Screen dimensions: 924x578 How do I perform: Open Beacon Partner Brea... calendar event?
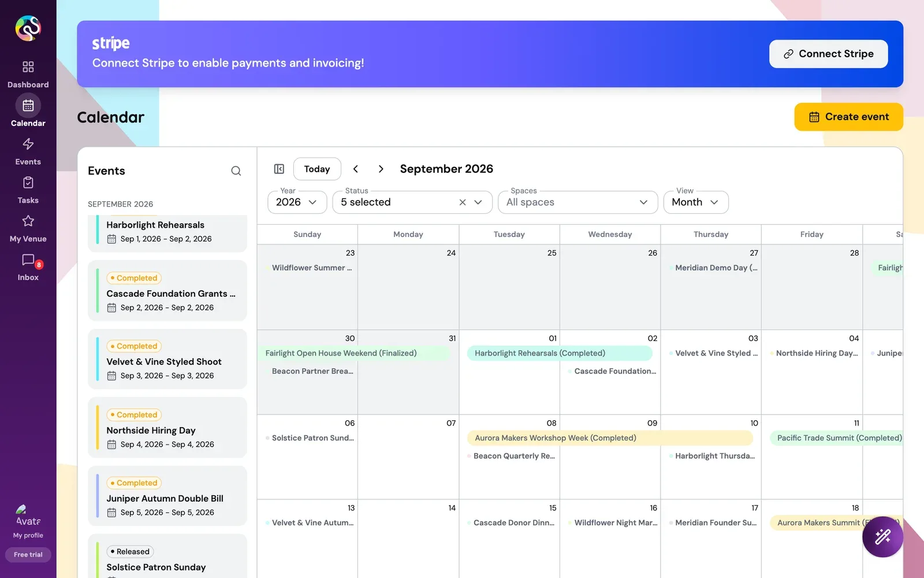pos(309,371)
